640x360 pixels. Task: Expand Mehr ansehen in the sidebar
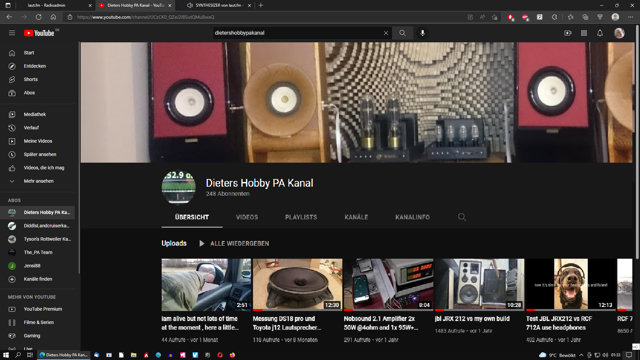[x=38, y=181]
